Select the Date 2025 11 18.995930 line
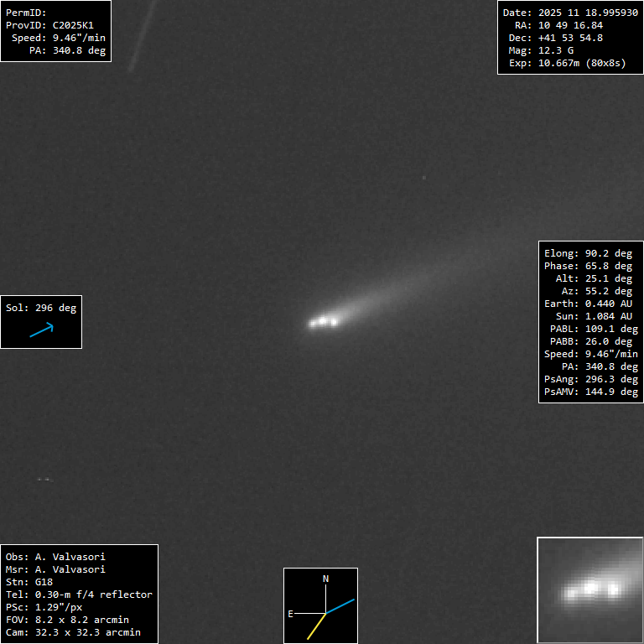 pos(569,13)
